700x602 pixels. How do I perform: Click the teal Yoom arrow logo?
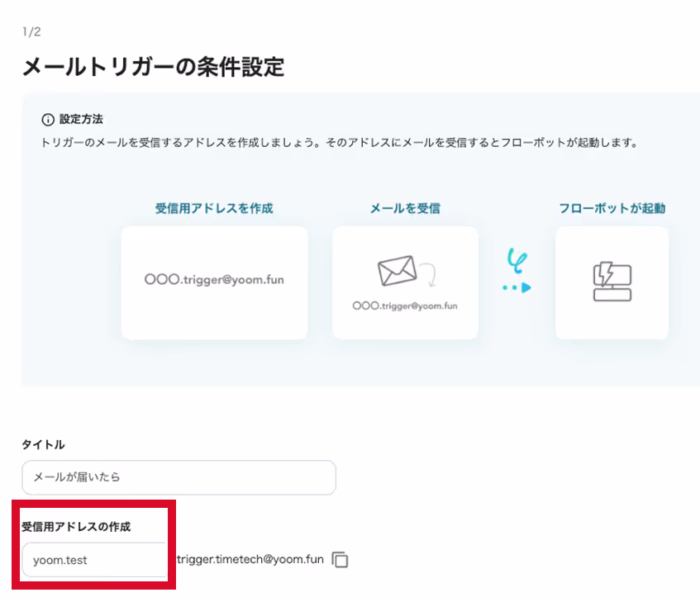tap(517, 271)
